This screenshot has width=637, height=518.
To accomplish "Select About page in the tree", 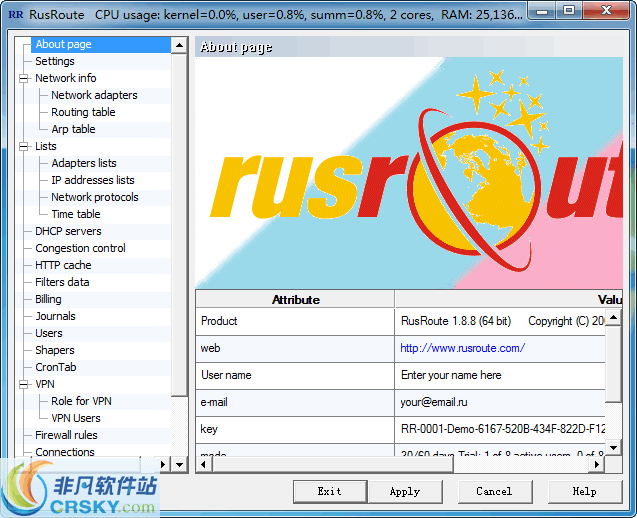I will click(x=63, y=44).
